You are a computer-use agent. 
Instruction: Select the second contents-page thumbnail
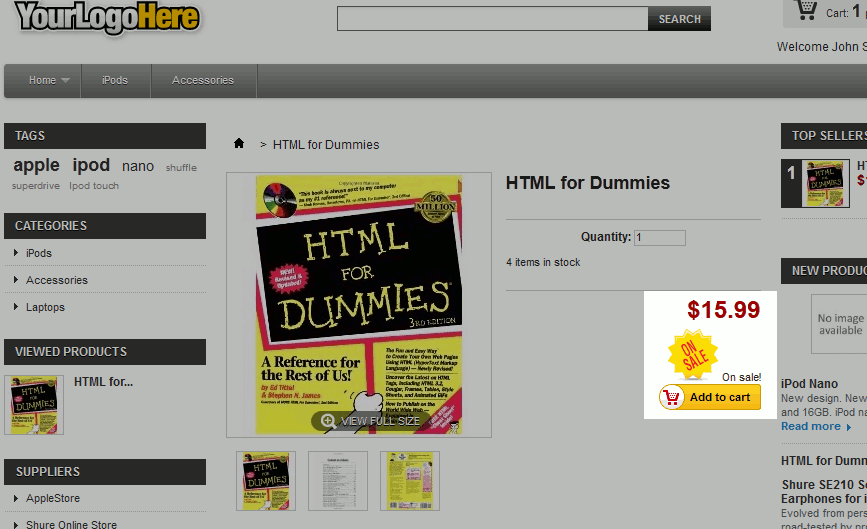(338, 481)
